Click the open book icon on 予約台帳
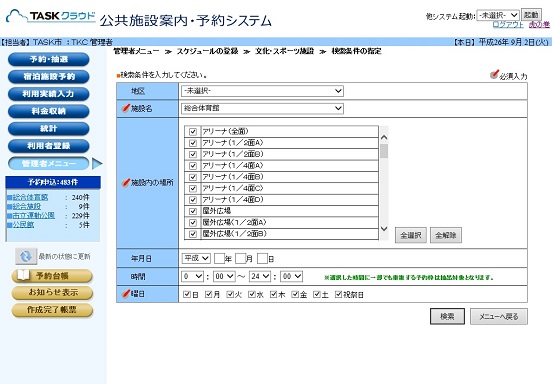 click(24, 275)
